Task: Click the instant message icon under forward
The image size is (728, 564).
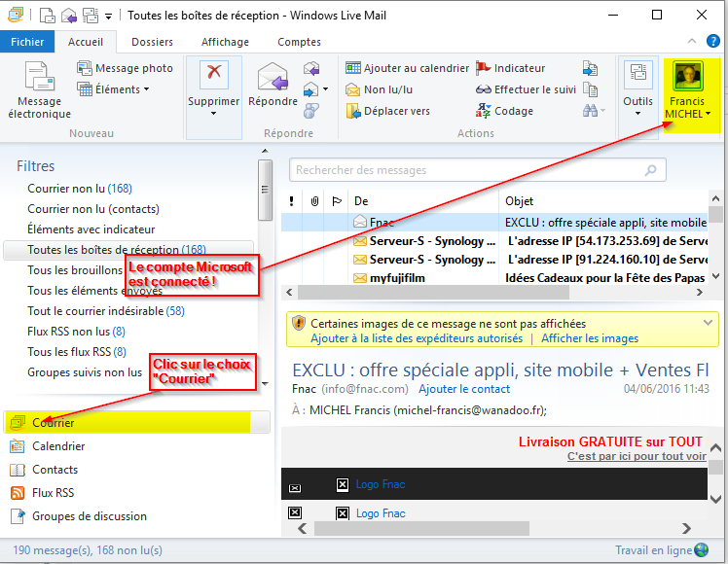Action: point(311,111)
